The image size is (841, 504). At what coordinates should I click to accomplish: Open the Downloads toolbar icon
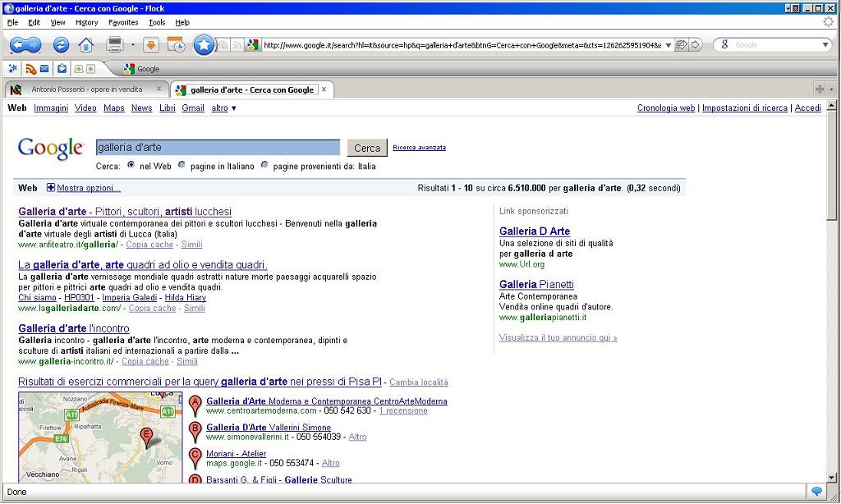(x=151, y=45)
